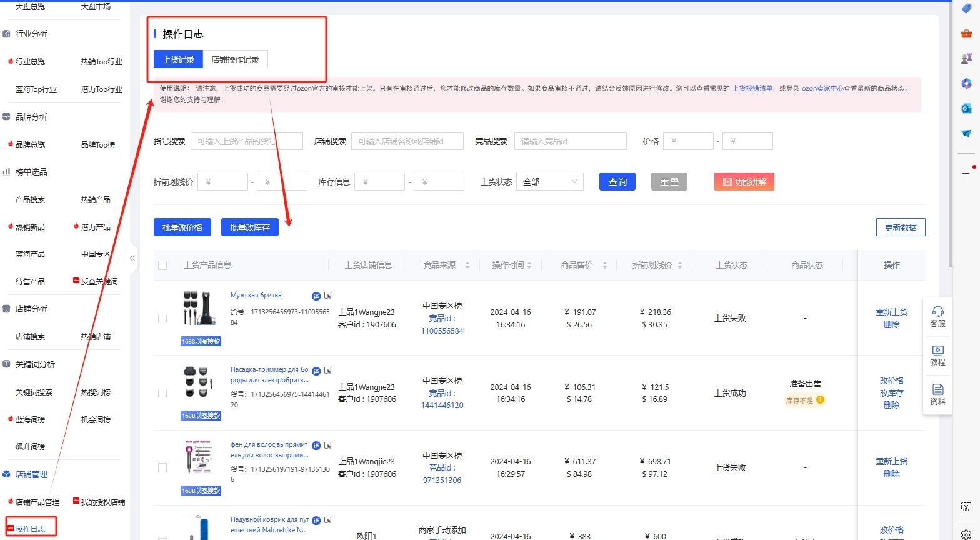Sort by 操作时间 column arrows
The height and width of the screenshot is (540, 980).
click(x=529, y=265)
